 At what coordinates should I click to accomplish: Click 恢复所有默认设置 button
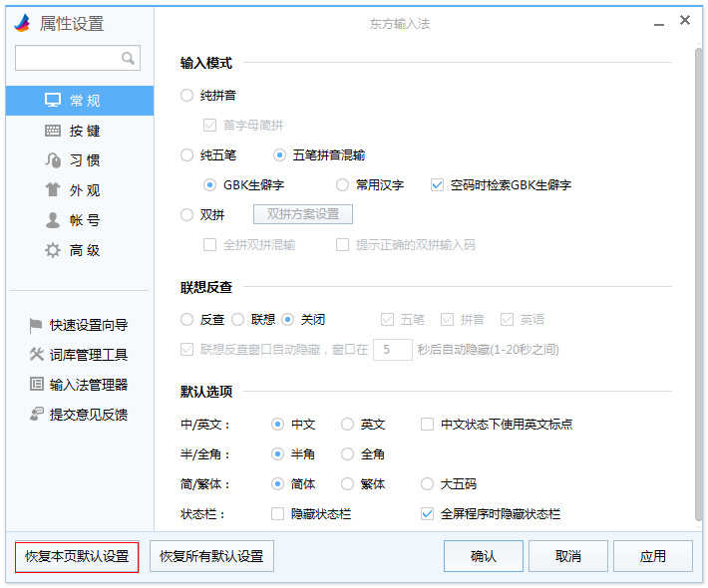[211, 556]
